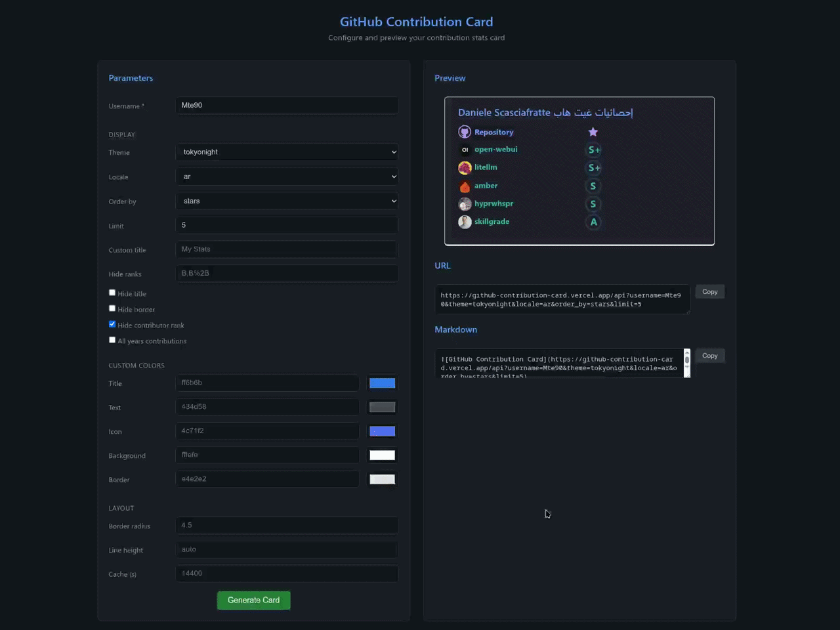Open the Border color swatch picker

pyautogui.click(x=382, y=479)
